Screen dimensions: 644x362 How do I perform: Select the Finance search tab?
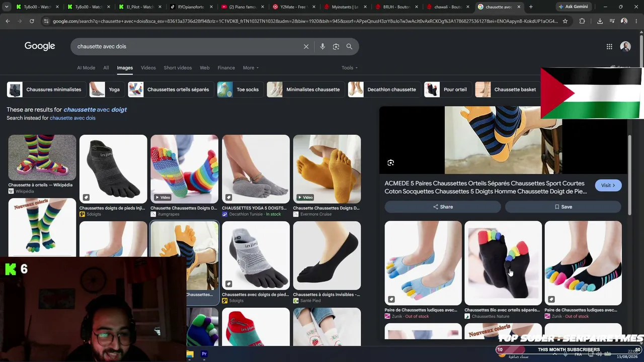pos(226,68)
